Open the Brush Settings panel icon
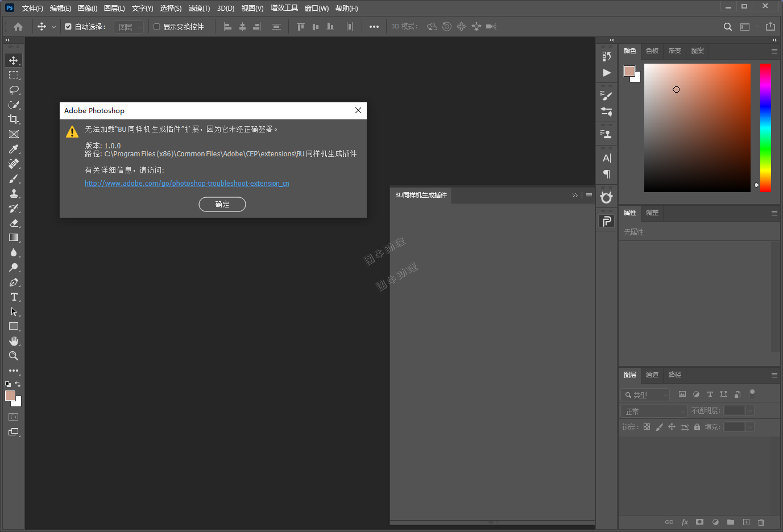783x532 pixels. pyautogui.click(x=607, y=95)
